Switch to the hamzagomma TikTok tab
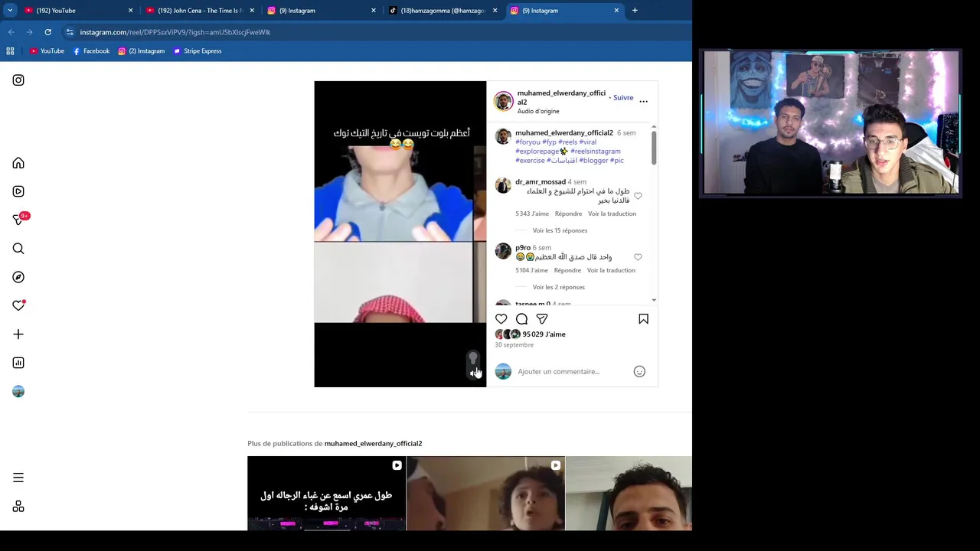This screenshot has height=551, width=980. click(x=443, y=11)
